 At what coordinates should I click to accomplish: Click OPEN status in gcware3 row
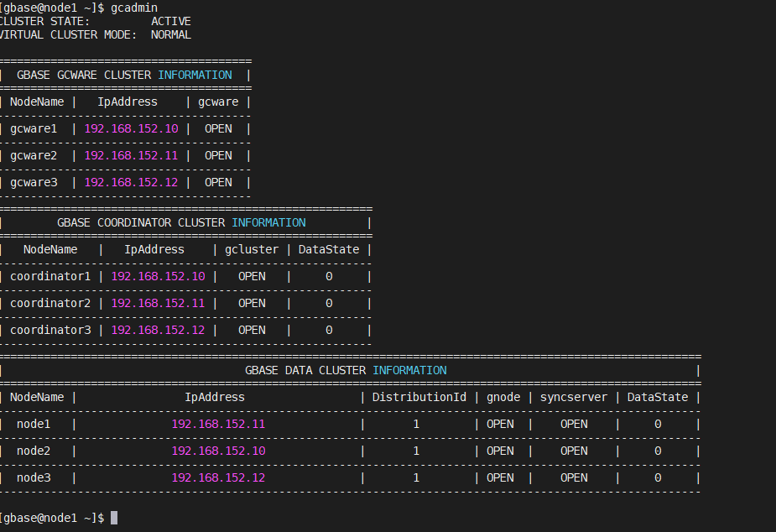pos(218,182)
